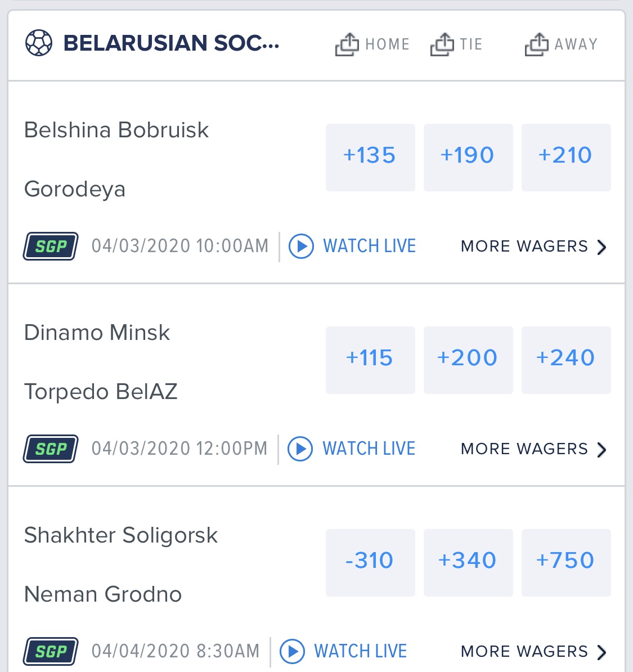Click the share icon beside AWAY
This screenshot has height=672, width=633.
[x=536, y=44]
